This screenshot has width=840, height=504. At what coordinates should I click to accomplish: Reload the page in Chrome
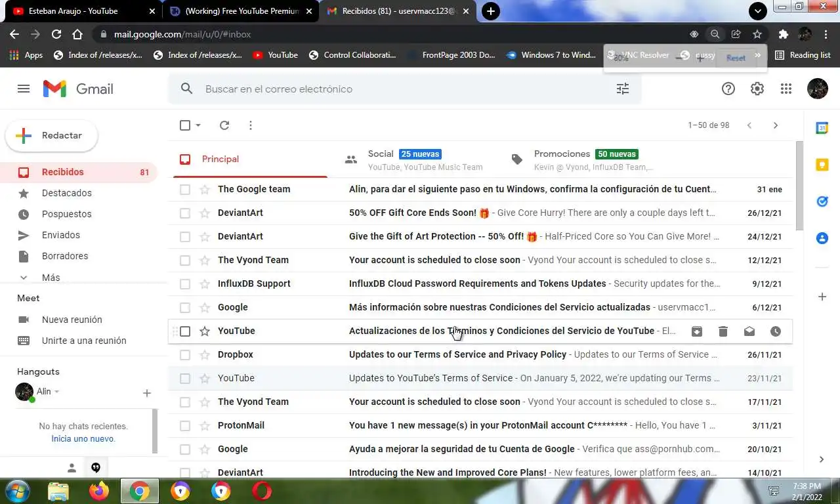click(x=56, y=34)
